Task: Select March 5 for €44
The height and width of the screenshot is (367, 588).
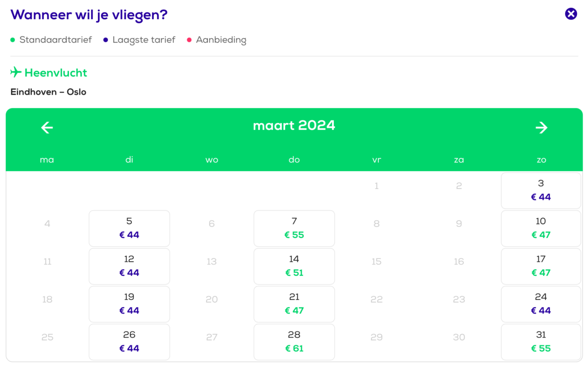Action: 129,228
